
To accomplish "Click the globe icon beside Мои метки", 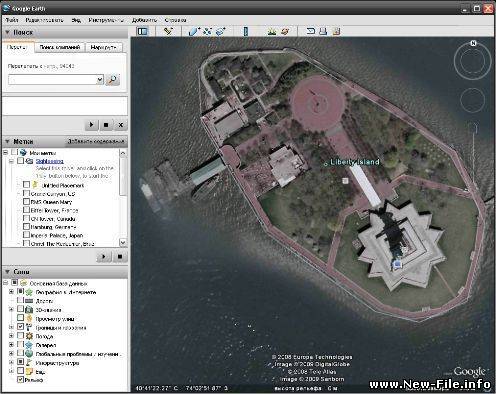I will tap(23, 153).
